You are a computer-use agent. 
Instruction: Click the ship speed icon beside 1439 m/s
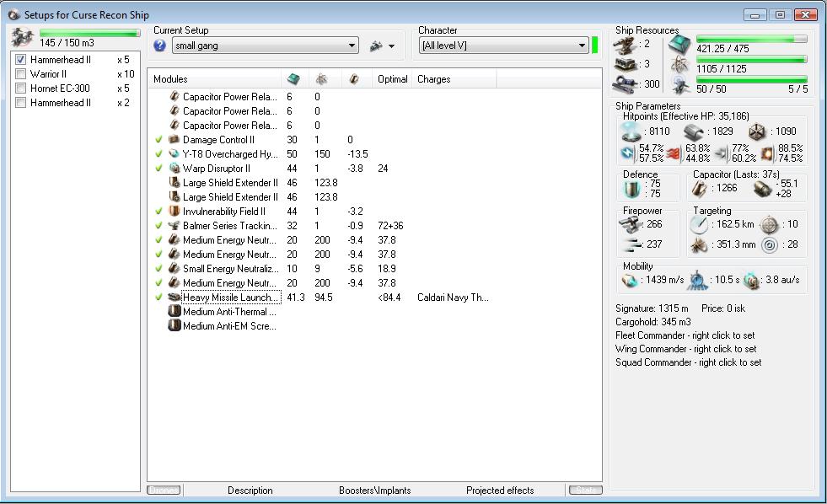(629, 281)
